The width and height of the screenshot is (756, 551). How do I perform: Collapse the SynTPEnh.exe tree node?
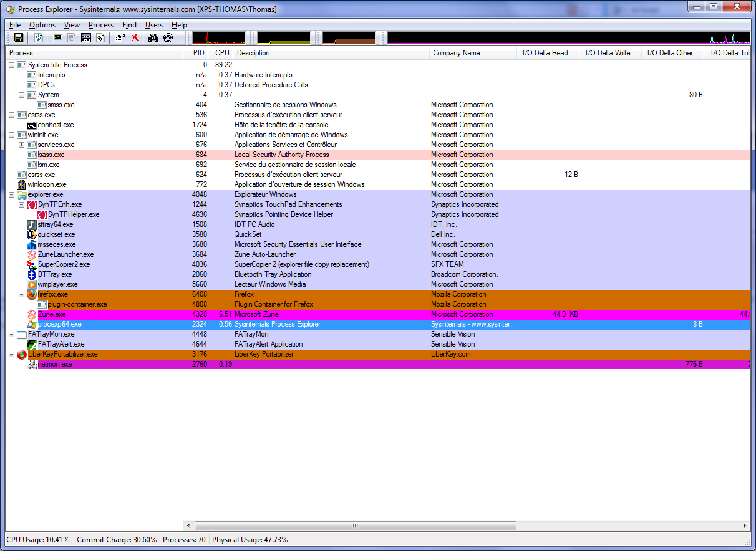point(21,204)
